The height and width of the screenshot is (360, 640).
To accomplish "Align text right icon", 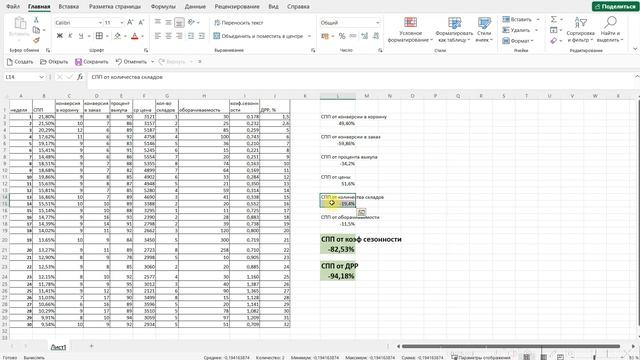I will coord(179,36).
